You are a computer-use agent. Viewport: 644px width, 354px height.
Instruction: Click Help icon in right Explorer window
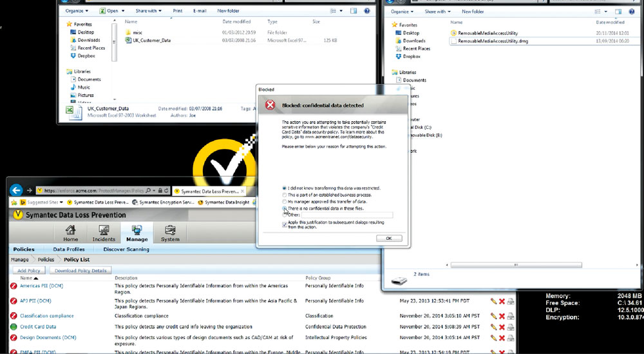(x=631, y=12)
